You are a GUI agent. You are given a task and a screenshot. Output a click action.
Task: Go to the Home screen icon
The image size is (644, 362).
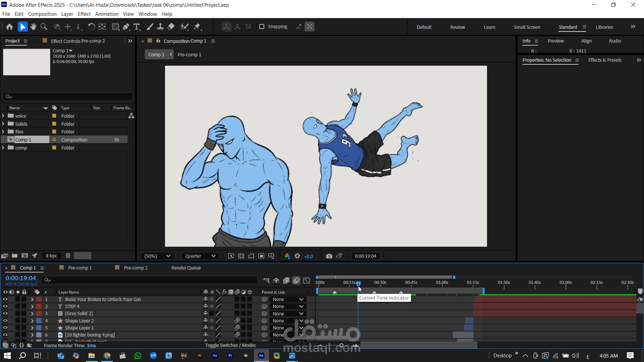pyautogui.click(x=9, y=27)
